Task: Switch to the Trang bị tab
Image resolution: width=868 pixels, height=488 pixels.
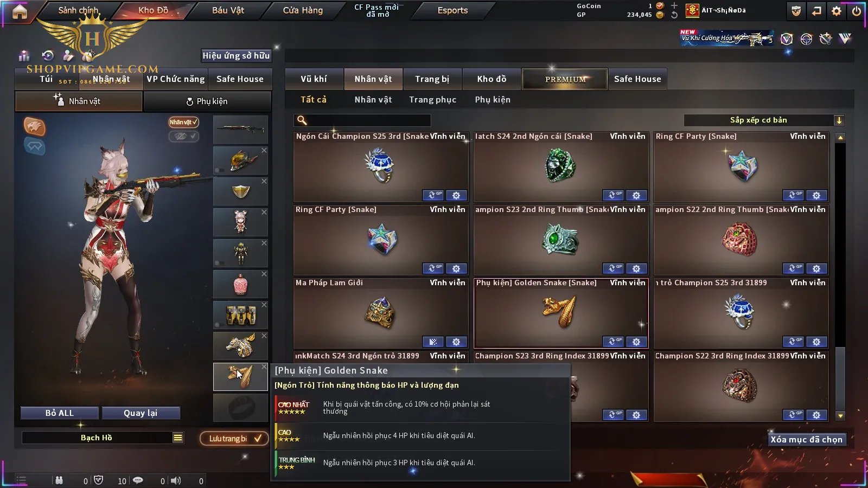Action: coord(432,79)
